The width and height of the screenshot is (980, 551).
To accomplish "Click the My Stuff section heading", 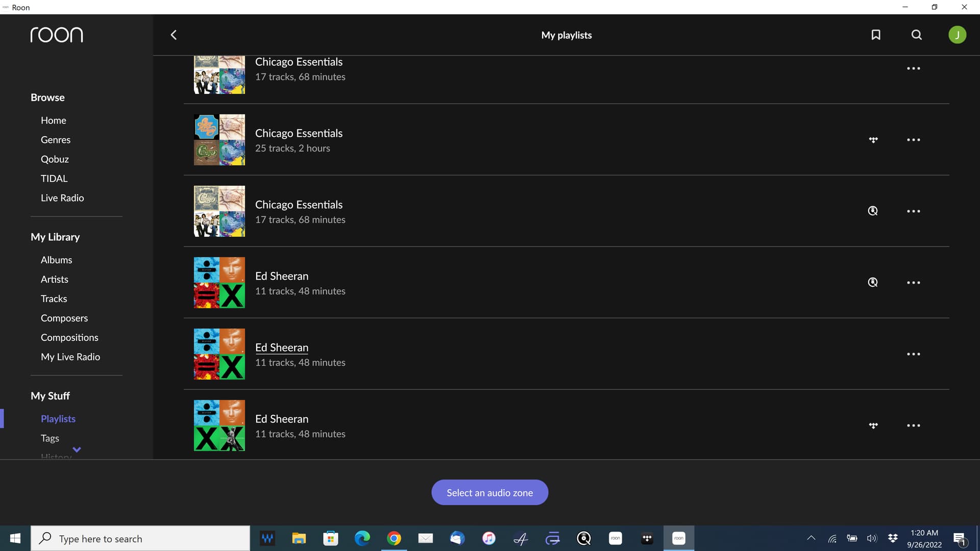I will [50, 396].
